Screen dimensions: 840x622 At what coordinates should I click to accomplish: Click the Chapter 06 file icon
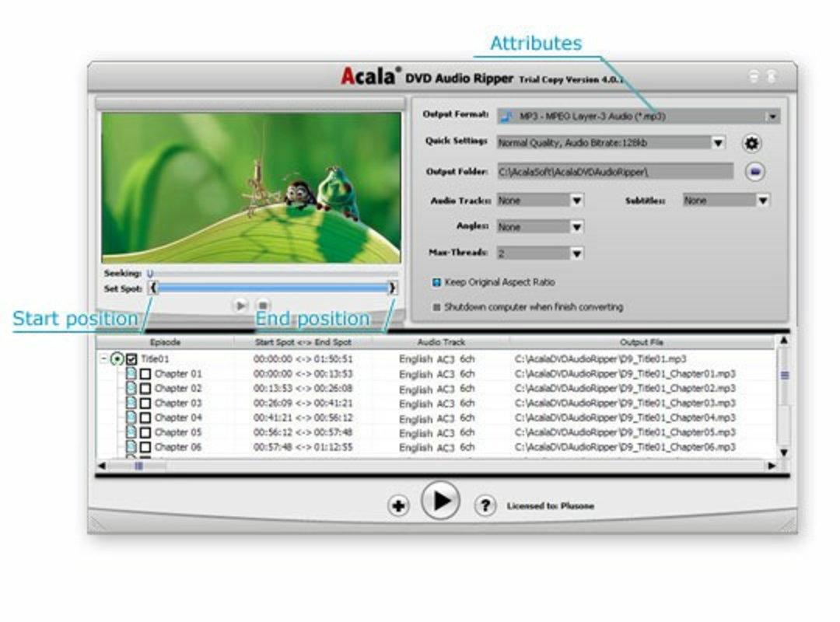(x=131, y=446)
